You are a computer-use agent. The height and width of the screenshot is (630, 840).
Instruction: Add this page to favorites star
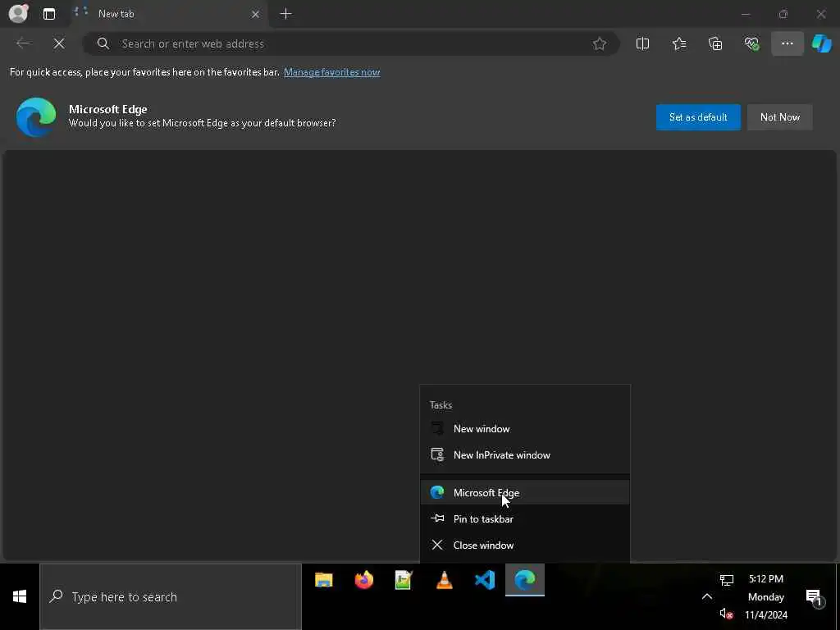(600, 44)
